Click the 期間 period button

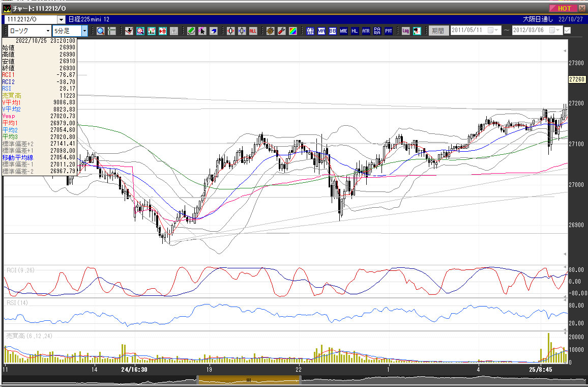pyautogui.click(x=438, y=31)
